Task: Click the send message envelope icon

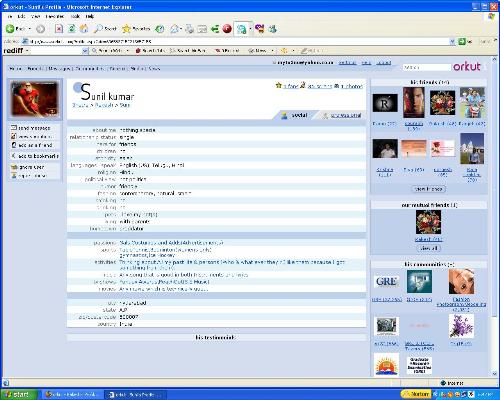Action: click(x=14, y=128)
